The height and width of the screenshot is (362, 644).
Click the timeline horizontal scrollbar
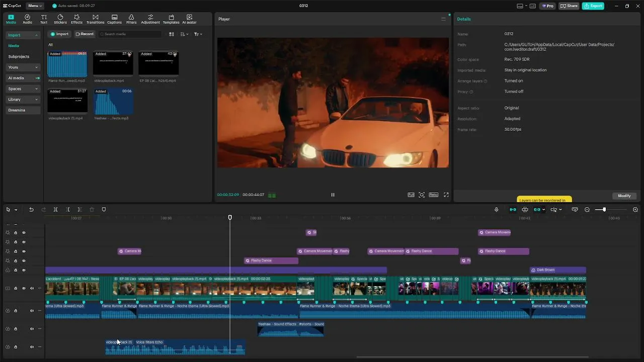tap(472, 357)
